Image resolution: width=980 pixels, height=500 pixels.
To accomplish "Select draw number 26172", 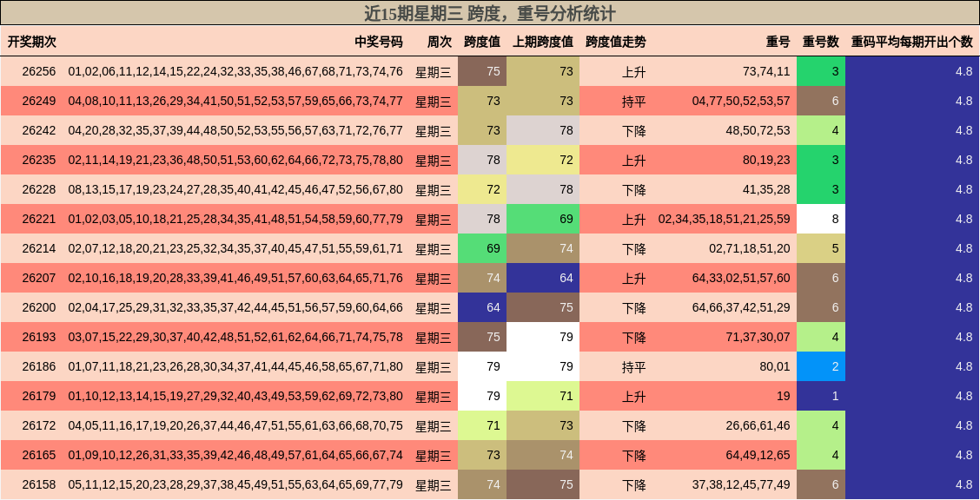I will pyautogui.click(x=39, y=425).
